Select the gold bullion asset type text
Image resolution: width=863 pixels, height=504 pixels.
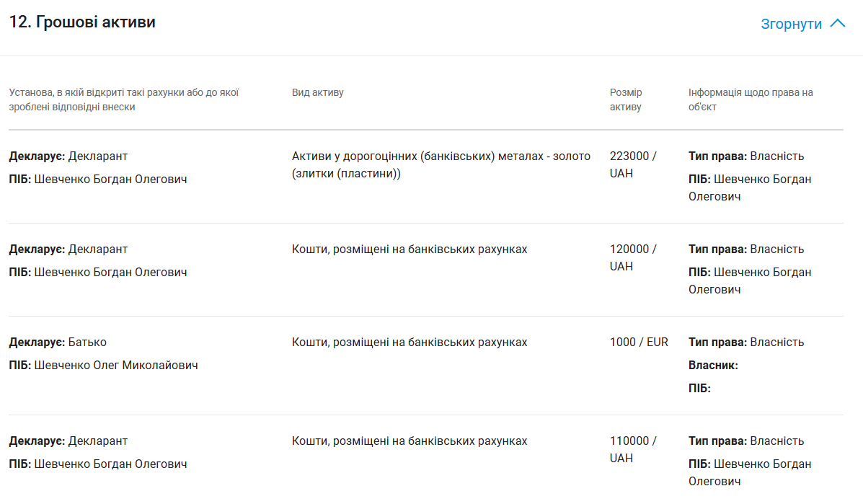coord(441,164)
